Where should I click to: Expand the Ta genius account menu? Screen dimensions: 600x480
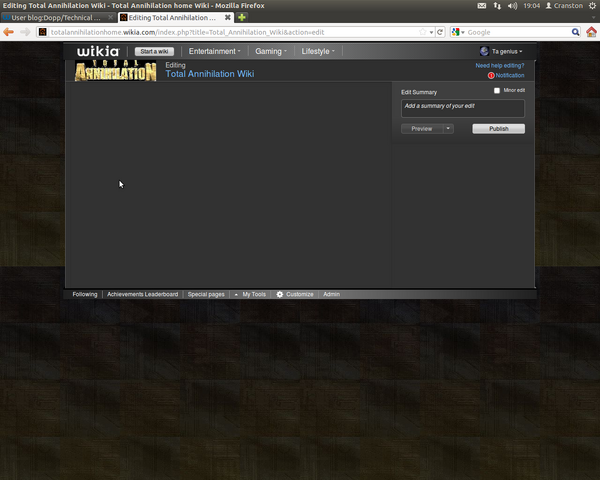(x=507, y=51)
